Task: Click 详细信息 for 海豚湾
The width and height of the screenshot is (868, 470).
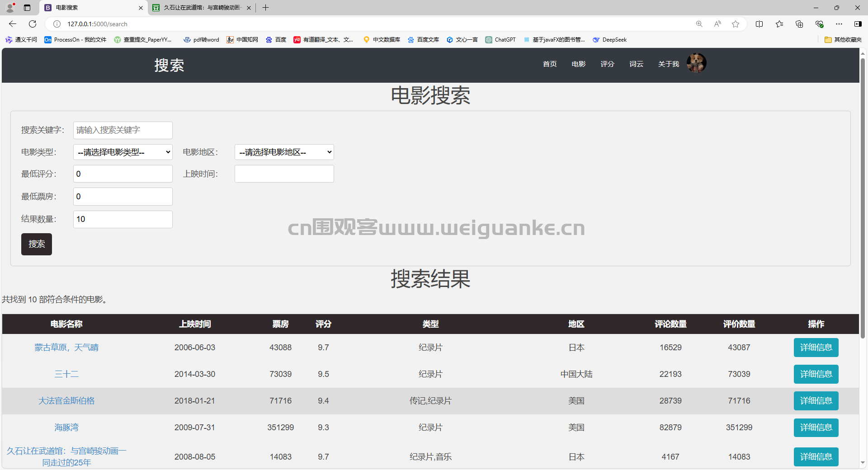Action: click(x=816, y=428)
